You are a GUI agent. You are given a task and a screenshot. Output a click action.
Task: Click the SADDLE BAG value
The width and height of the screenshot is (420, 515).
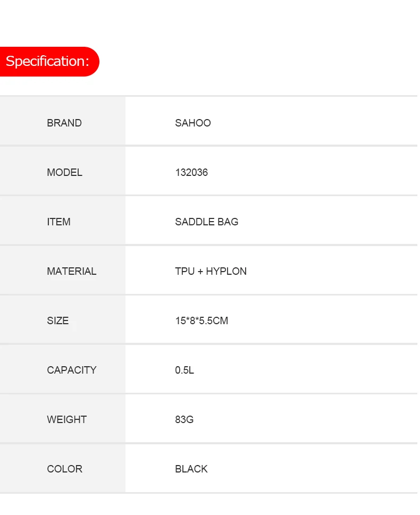pos(206,222)
